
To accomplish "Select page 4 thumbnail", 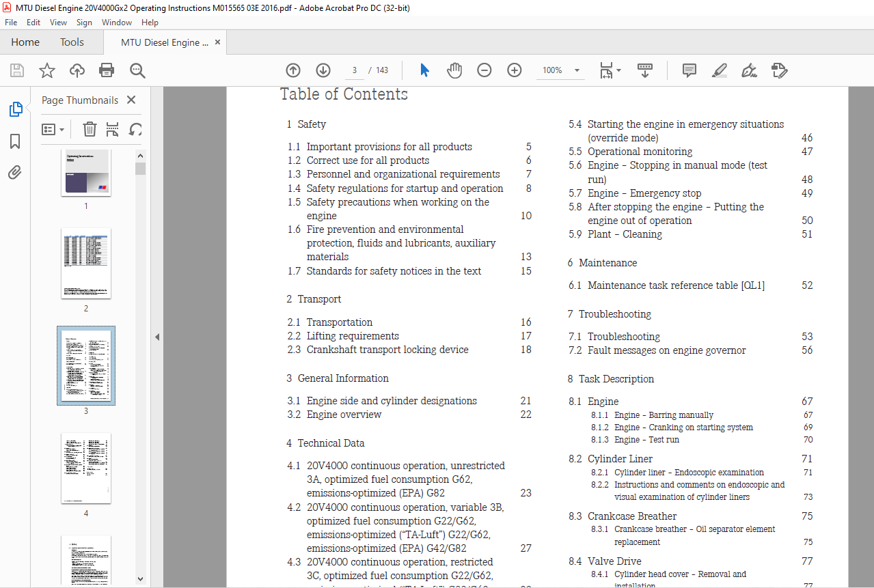I will [x=86, y=468].
